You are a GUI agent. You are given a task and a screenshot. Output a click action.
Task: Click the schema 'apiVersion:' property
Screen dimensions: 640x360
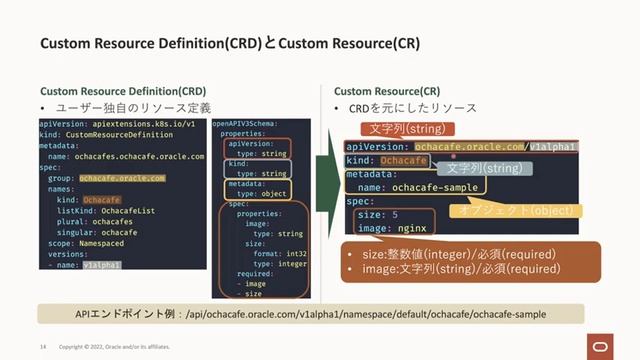[251, 144]
